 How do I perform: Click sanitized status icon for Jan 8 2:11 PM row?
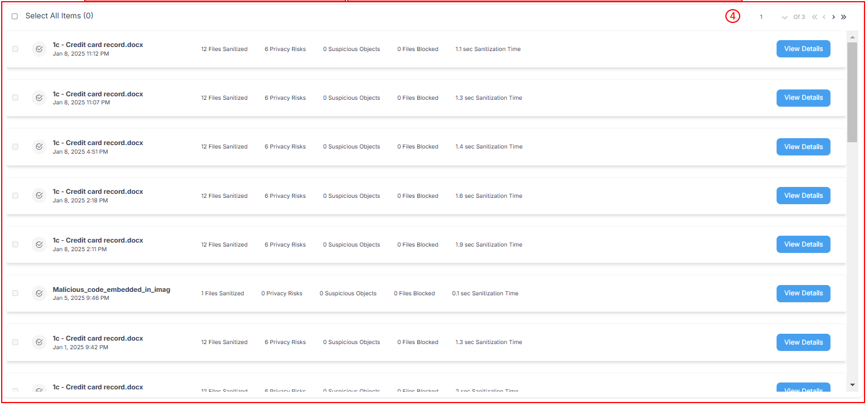coord(39,244)
